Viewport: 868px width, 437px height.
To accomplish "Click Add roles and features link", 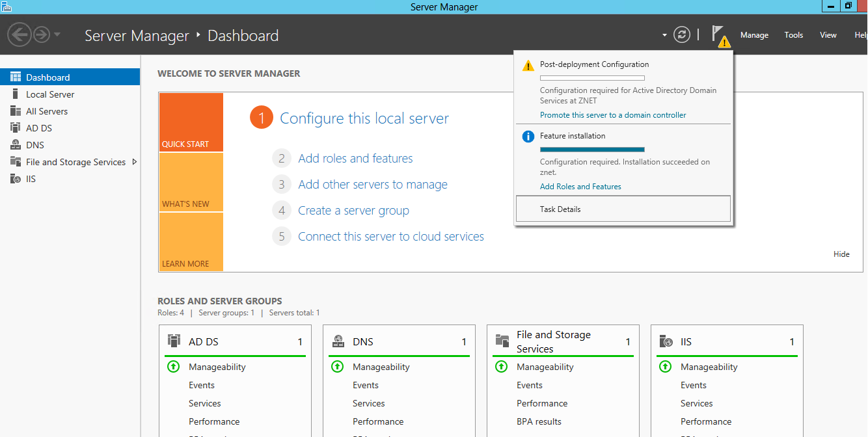I will tap(355, 159).
